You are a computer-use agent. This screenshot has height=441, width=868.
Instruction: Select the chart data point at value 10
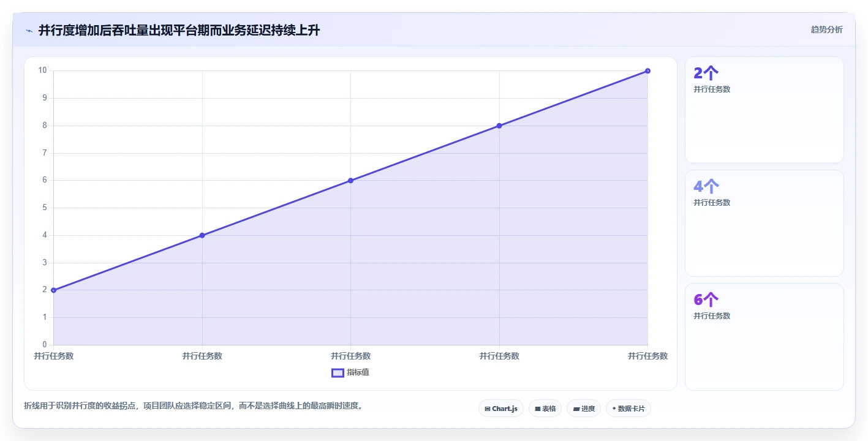(x=647, y=71)
